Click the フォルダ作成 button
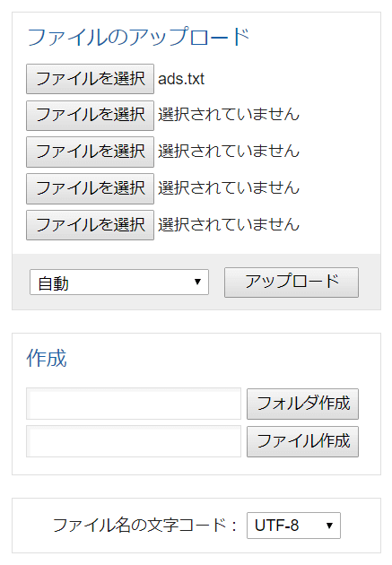392x565 pixels. (302, 404)
